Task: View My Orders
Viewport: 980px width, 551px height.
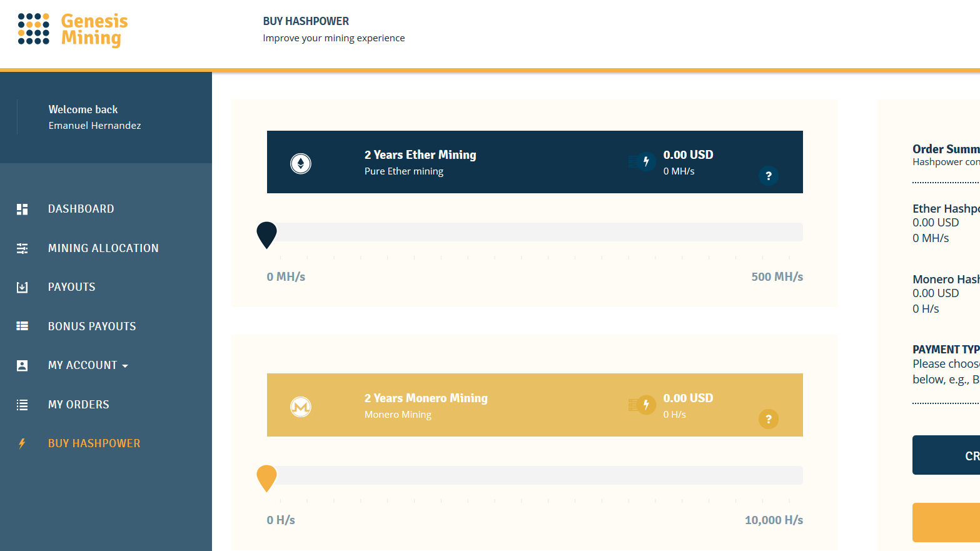Action: (79, 405)
